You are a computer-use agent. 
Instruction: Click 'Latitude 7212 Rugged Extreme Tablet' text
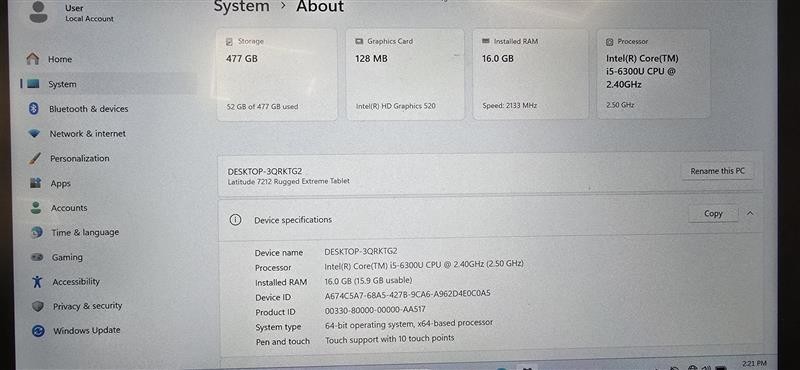pos(288,181)
